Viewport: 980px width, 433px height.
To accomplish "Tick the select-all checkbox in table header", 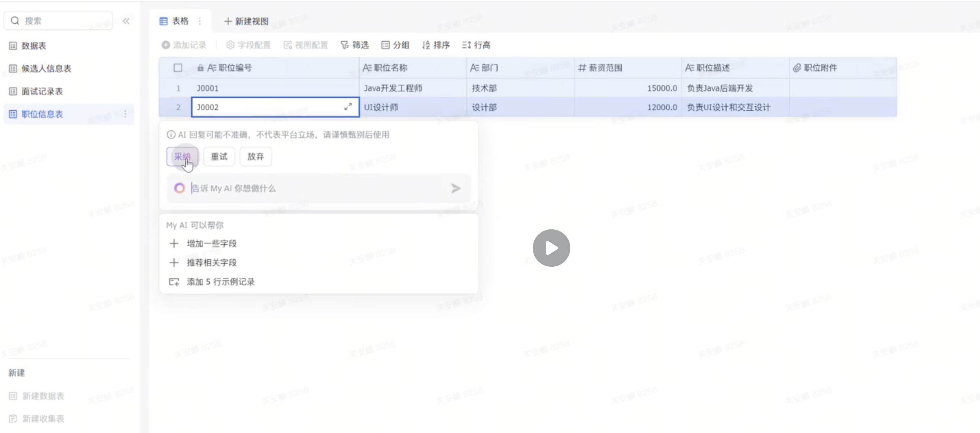I will coord(178,68).
